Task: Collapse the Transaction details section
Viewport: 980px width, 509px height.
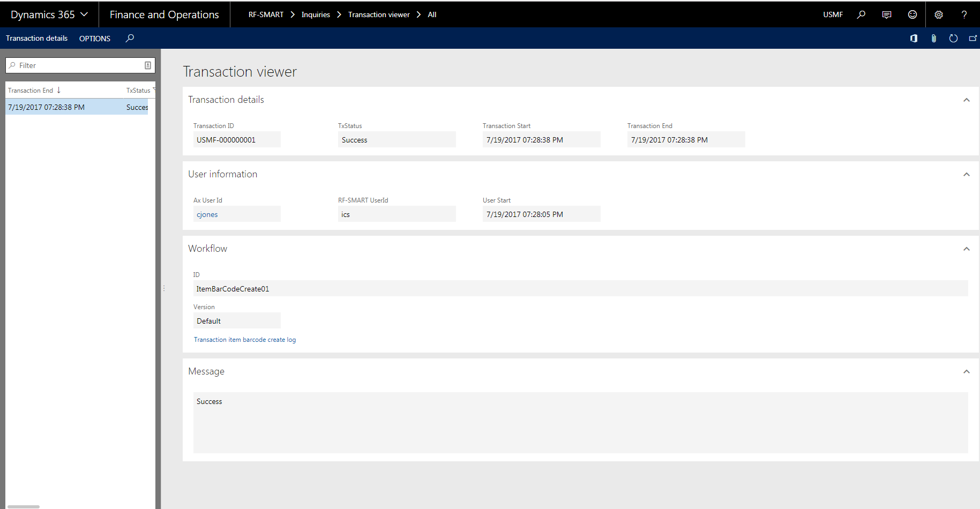Action: click(x=967, y=100)
